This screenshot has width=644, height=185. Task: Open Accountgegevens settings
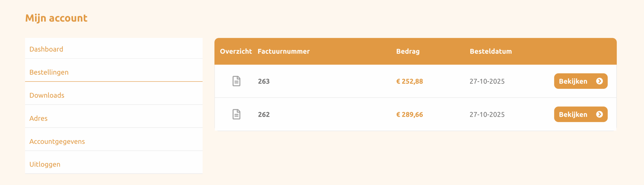57,142
